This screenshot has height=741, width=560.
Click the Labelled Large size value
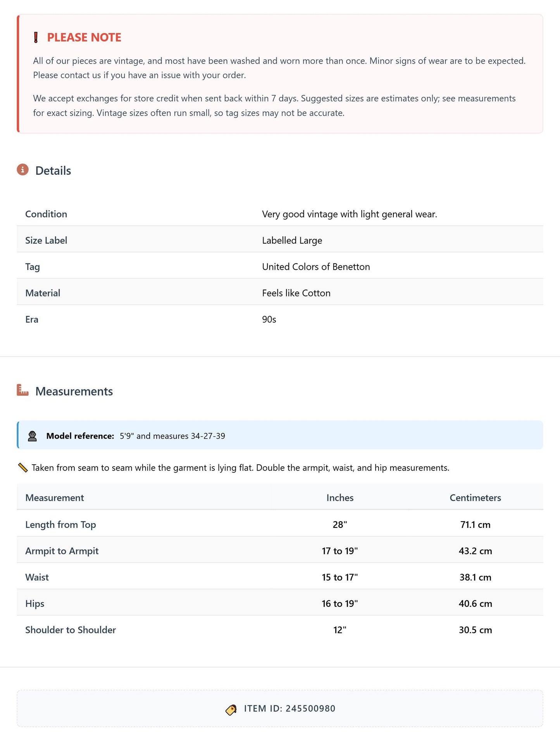pos(292,240)
